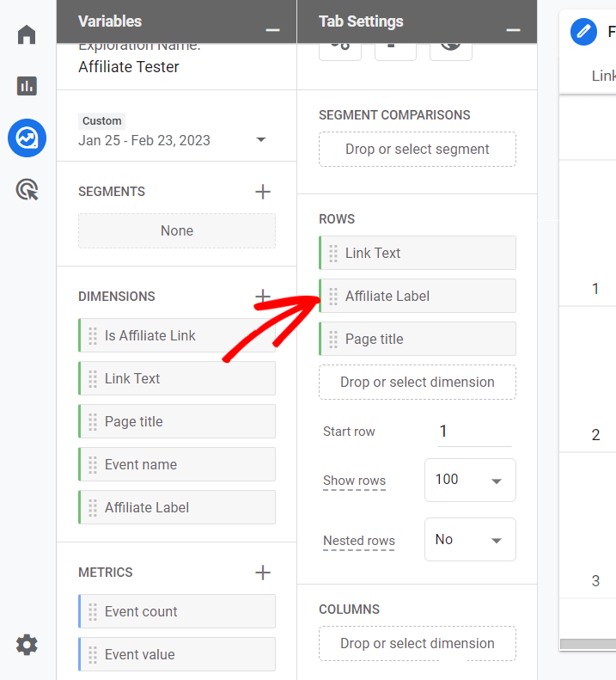Add a new segment with plus icon
The height and width of the screenshot is (680, 616).
(263, 192)
